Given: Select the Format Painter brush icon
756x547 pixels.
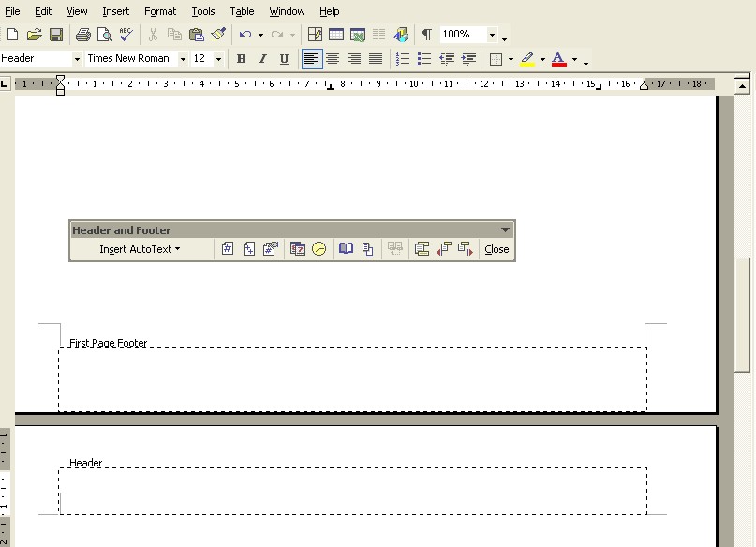Looking at the screenshot, I should tap(218, 35).
